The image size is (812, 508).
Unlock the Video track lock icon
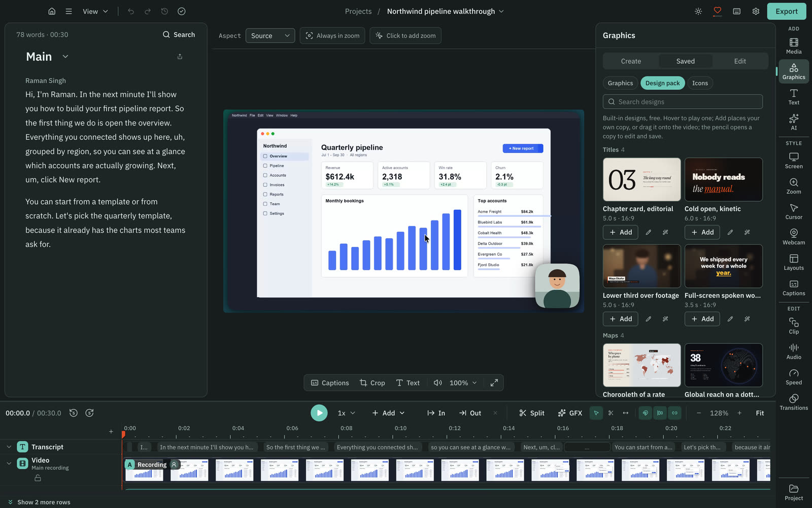(38, 478)
